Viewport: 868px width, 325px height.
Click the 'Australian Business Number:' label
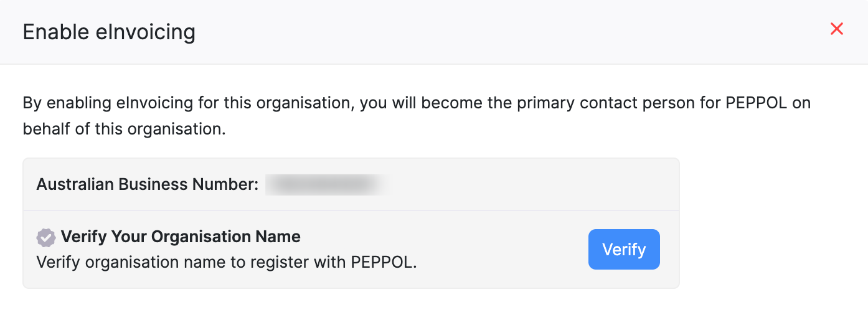147,184
